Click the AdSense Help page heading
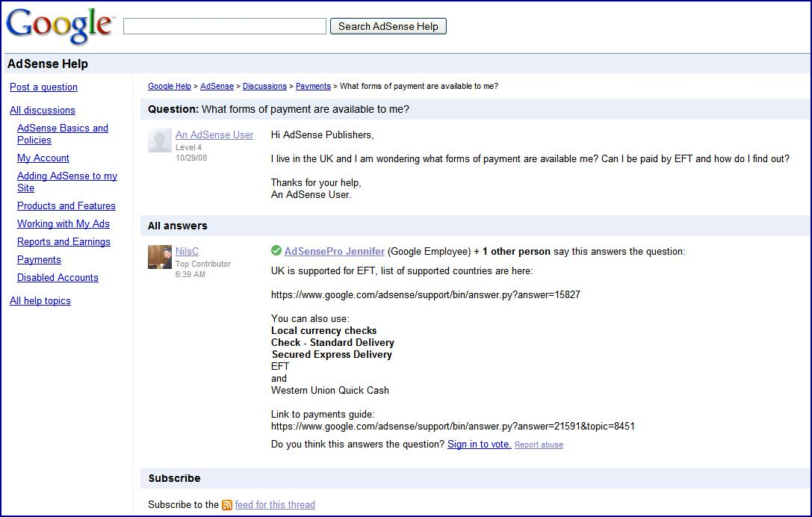The height and width of the screenshot is (517, 812). click(x=48, y=64)
